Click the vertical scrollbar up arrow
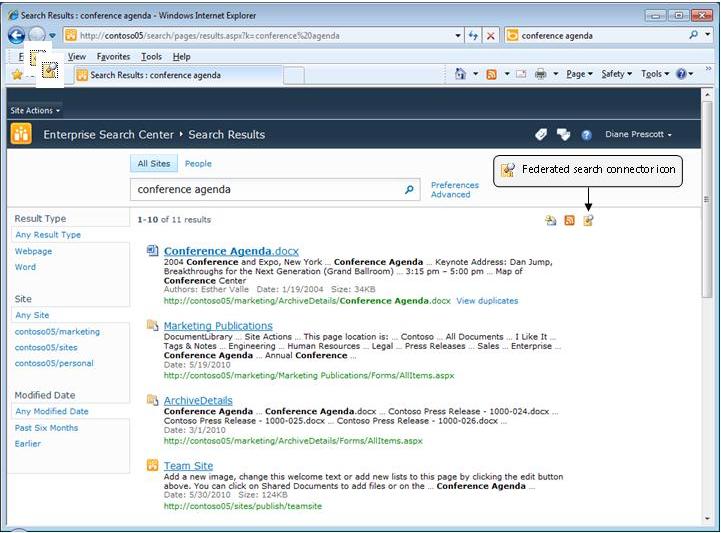The image size is (721, 533). pyautogui.click(x=707, y=94)
